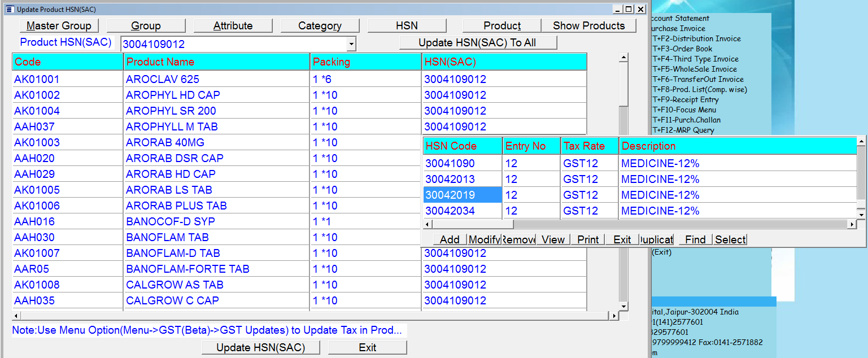Click the Attribute button

tap(233, 25)
